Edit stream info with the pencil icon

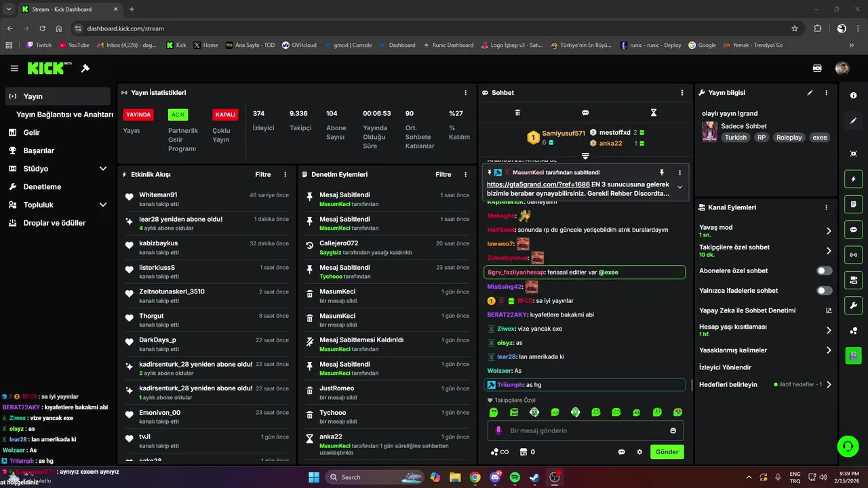click(810, 93)
